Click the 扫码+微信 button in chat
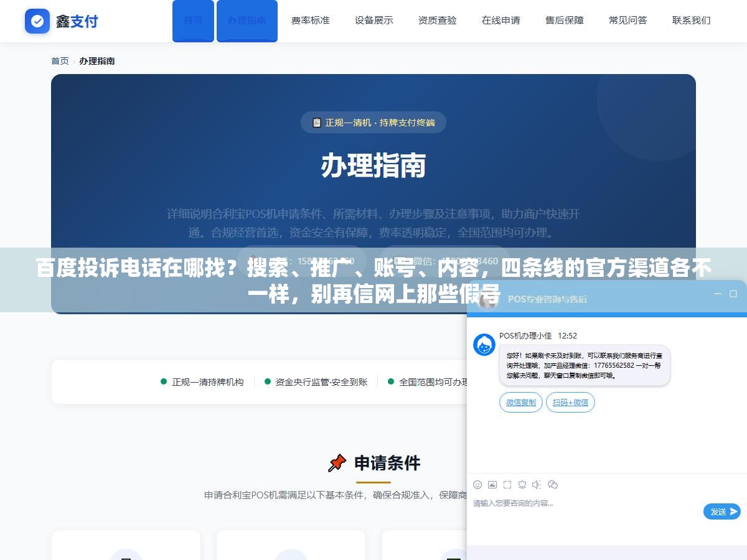 tap(570, 403)
